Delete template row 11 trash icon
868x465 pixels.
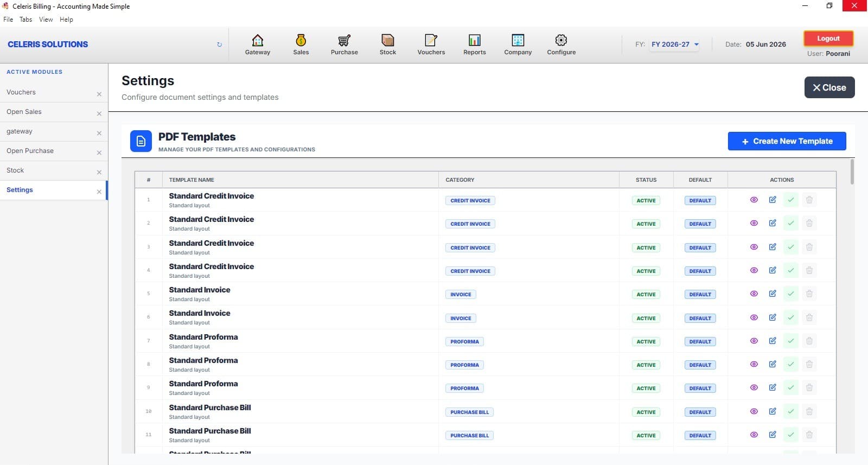tap(809, 435)
